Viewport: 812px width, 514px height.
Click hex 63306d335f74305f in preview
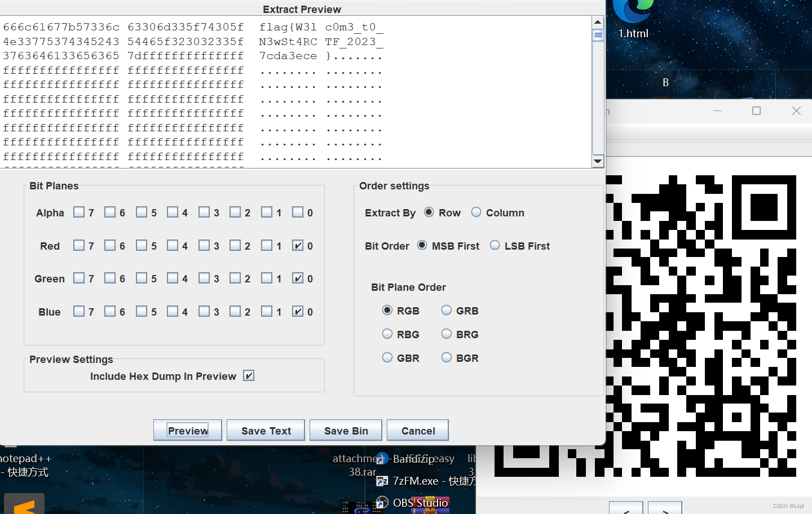pos(186,27)
